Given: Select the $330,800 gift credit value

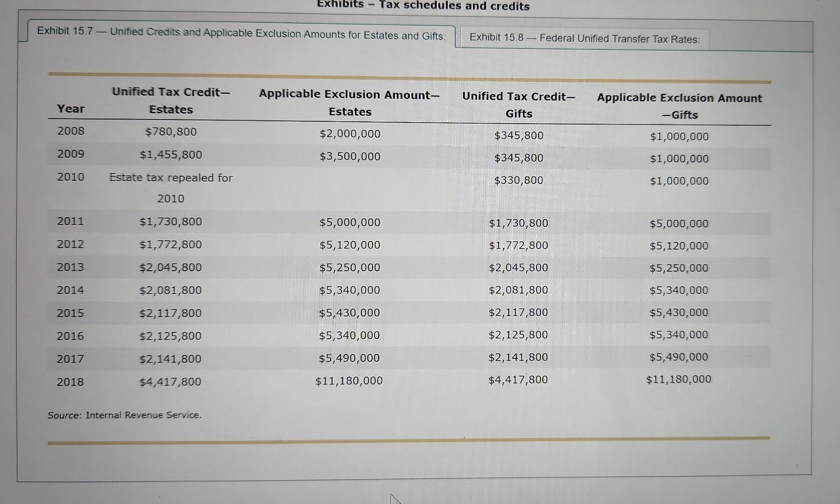Looking at the screenshot, I should (519, 180).
